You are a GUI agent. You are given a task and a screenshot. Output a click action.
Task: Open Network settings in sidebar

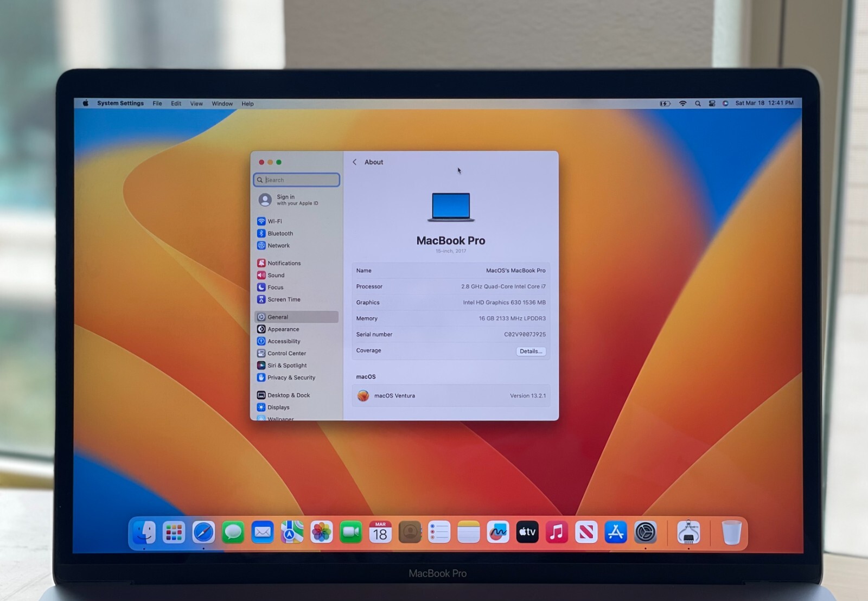coord(297,245)
